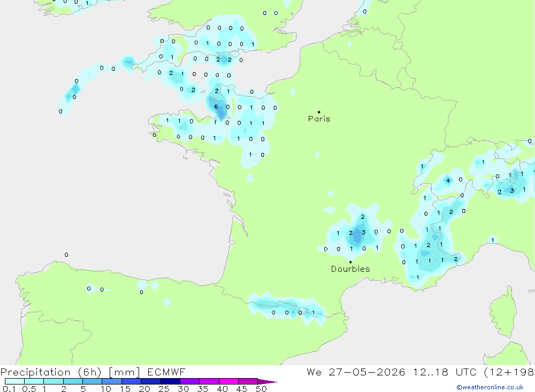
Task: Click the Dourbies location label
Action: (x=350, y=269)
